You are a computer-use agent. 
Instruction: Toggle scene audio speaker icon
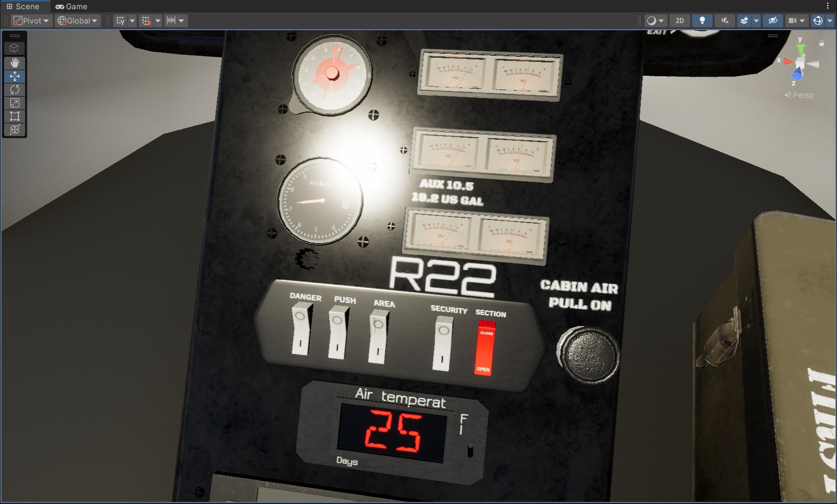[x=725, y=20]
